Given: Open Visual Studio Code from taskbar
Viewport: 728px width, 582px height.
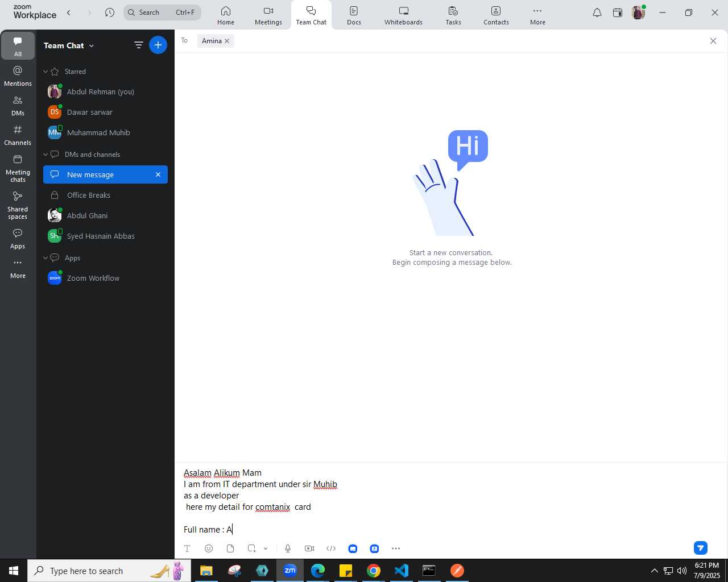Looking at the screenshot, I should (402, 571).
